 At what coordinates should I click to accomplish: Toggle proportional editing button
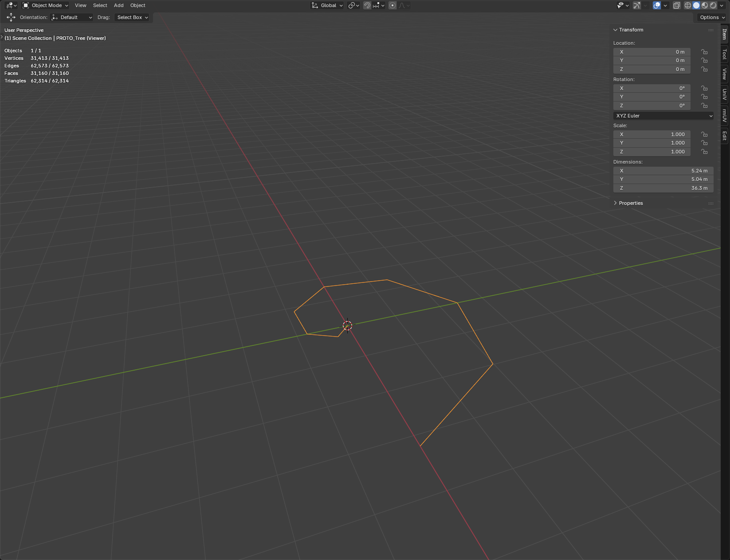(x=392, y=5)
